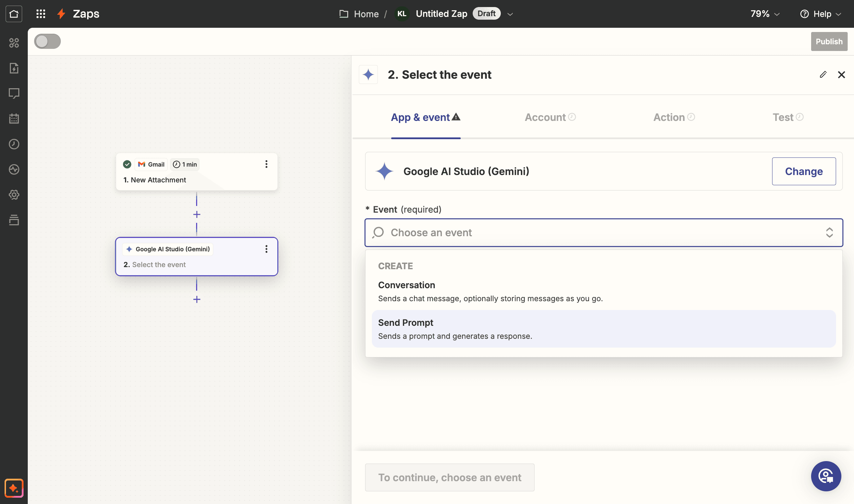Open the AI copilot sparkle icon
This screenshot has height=504, width=854.
coord(14,488)
